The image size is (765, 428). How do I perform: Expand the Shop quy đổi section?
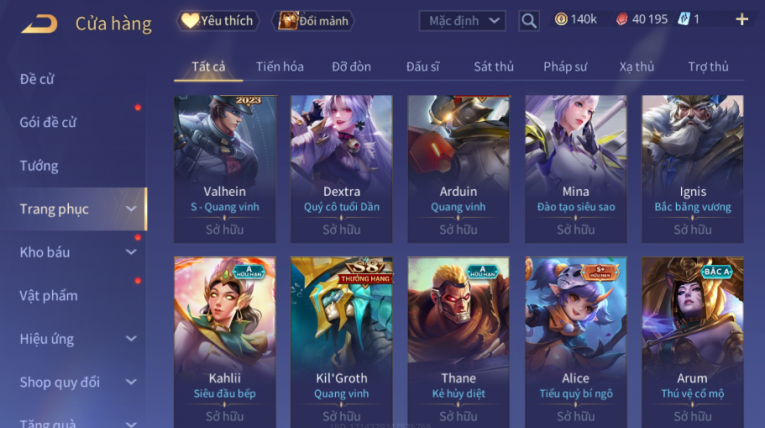point(131,382)
